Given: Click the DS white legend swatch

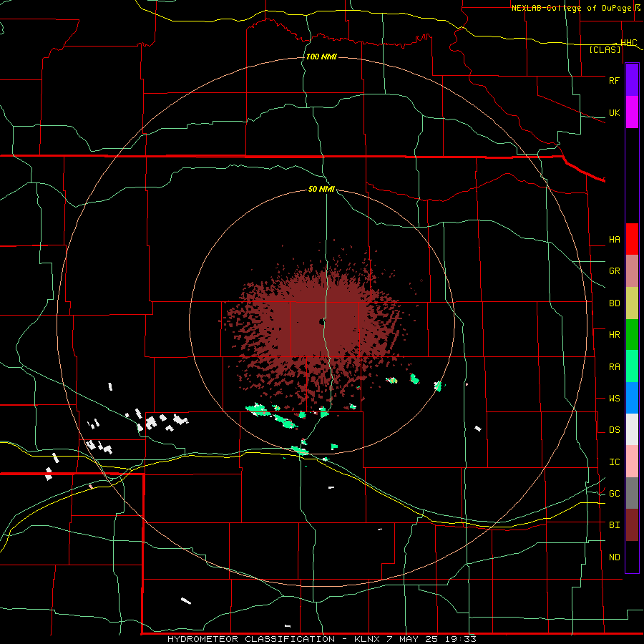Looking at the screenshot, I should coord(632,429).
